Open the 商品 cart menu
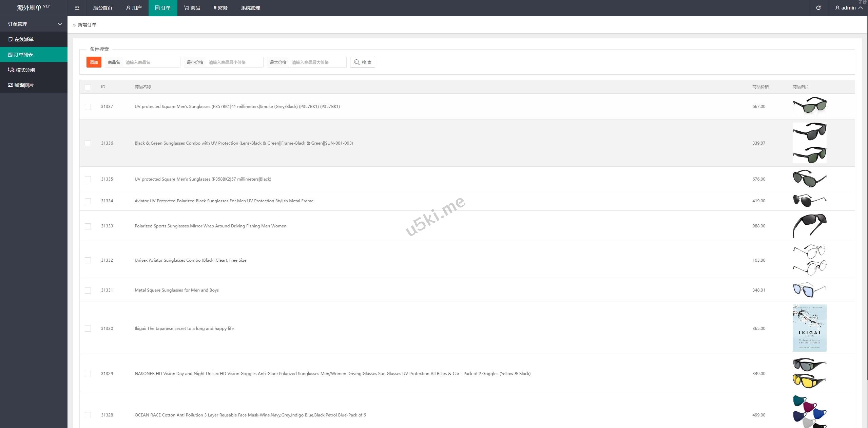Viewport: 868px width, 428px height. coord(192,8)
